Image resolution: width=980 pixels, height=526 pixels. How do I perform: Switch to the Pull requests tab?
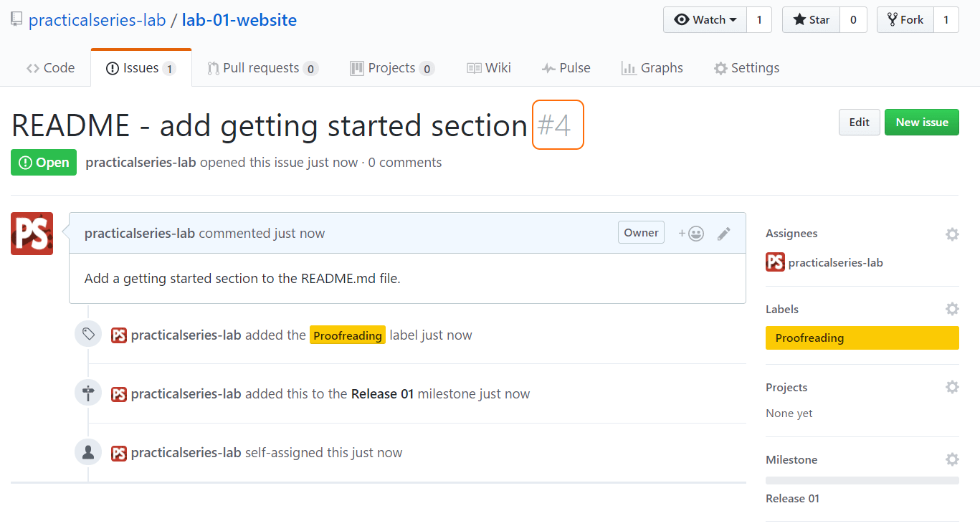262,68
